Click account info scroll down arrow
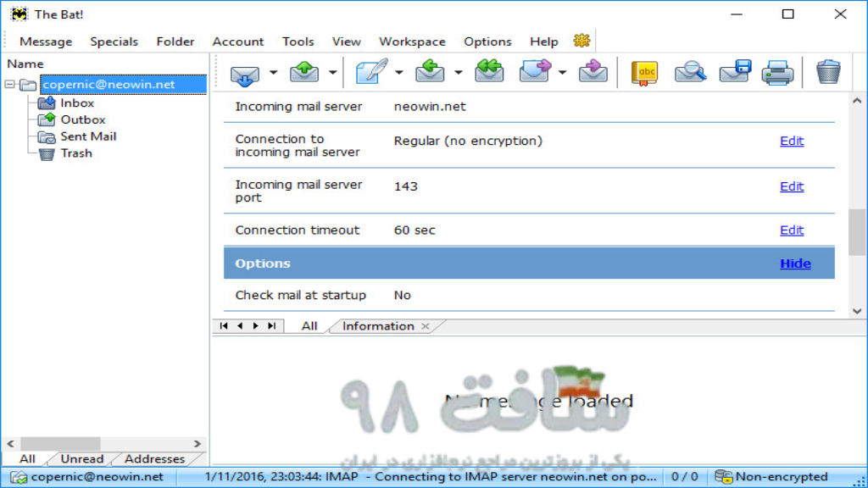The image size is (868, 488). 857,311
